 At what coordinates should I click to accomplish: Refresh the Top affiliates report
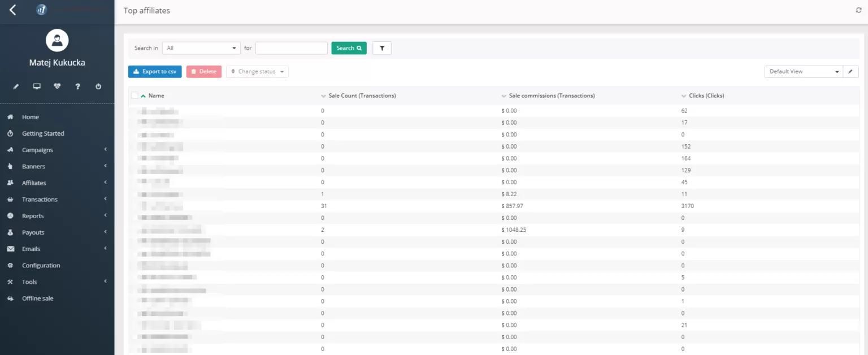click(858, 10)
